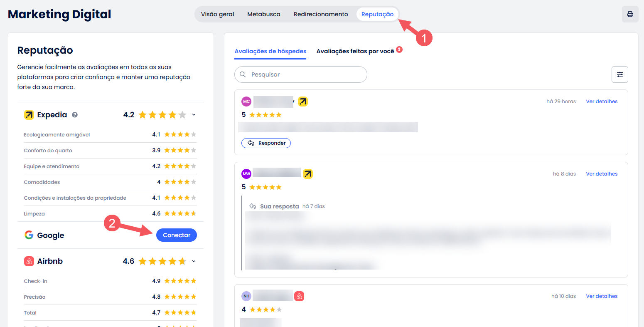Image resolution: width=644 pixels, height=327 pixels.
Task: Click the Airbnb badge on NH review
Action: coord(299,296)
